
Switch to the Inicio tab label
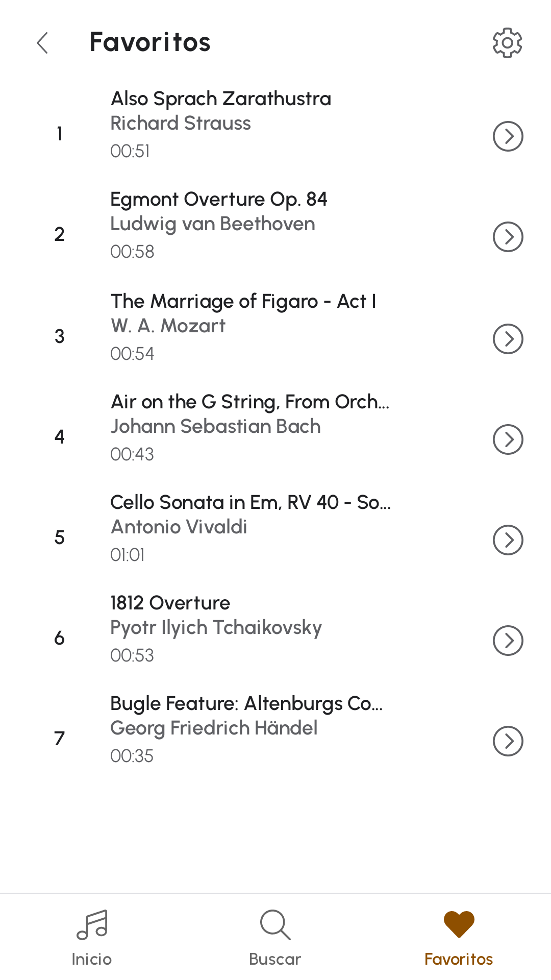pos(92,959)
